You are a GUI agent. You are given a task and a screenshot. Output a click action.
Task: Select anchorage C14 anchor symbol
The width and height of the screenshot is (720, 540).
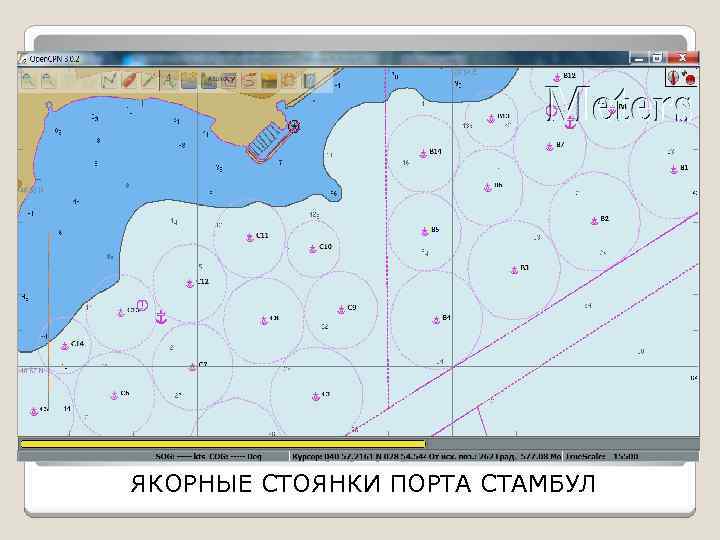(x=65, y=346)
